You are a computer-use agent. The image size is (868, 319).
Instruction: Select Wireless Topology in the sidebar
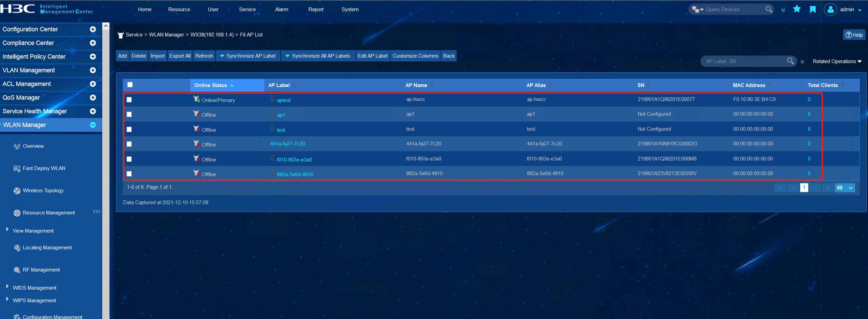(43, 190)
